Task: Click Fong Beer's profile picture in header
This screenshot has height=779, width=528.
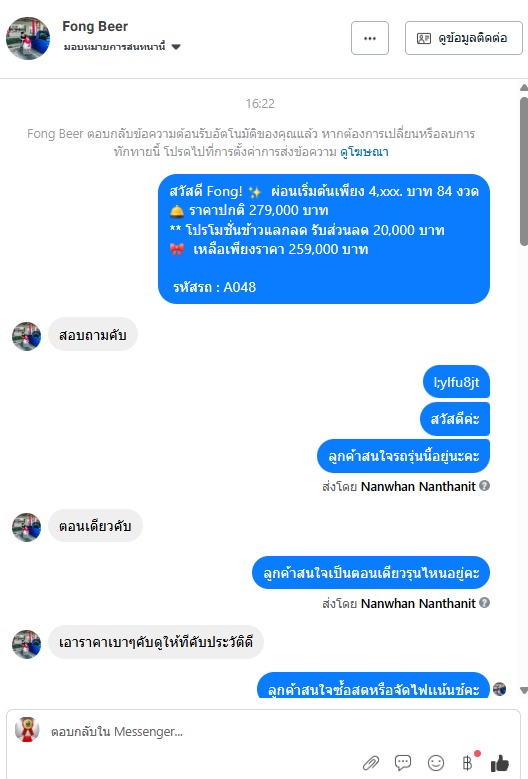Action: (28, 38)
